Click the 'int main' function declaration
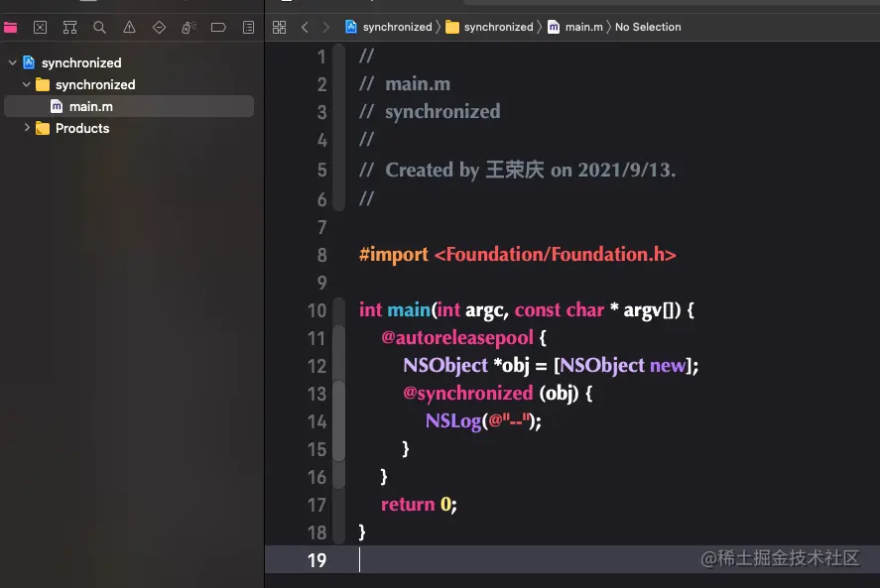Image resolution: width=880 pixels, height=588 pixels. [x=527, y=309]
